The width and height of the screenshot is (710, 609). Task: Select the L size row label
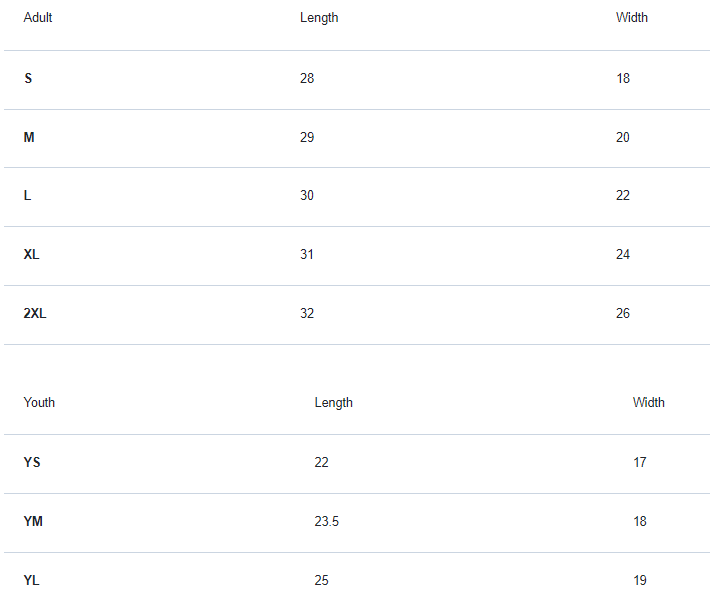coord(28,196)
